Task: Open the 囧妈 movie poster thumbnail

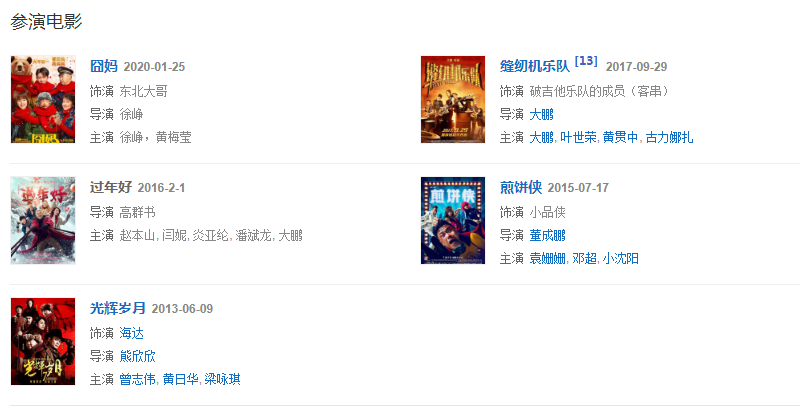Action: (x=43, y=99)
